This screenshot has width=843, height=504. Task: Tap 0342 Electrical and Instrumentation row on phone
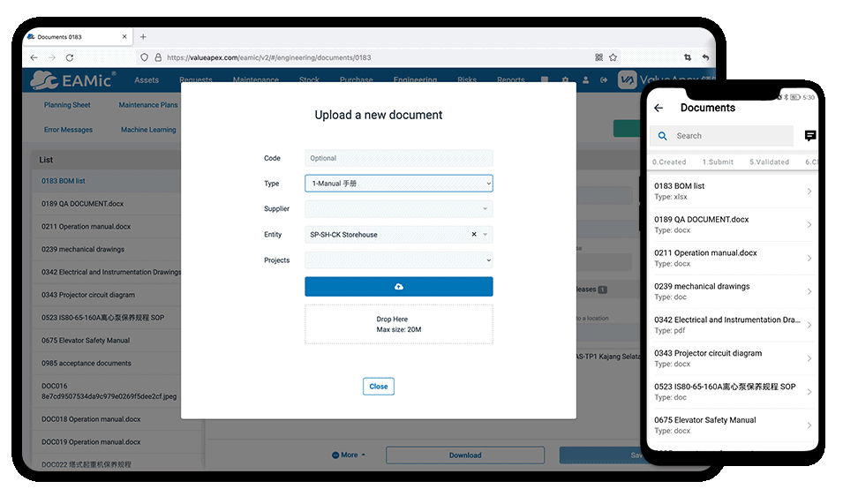733,325
